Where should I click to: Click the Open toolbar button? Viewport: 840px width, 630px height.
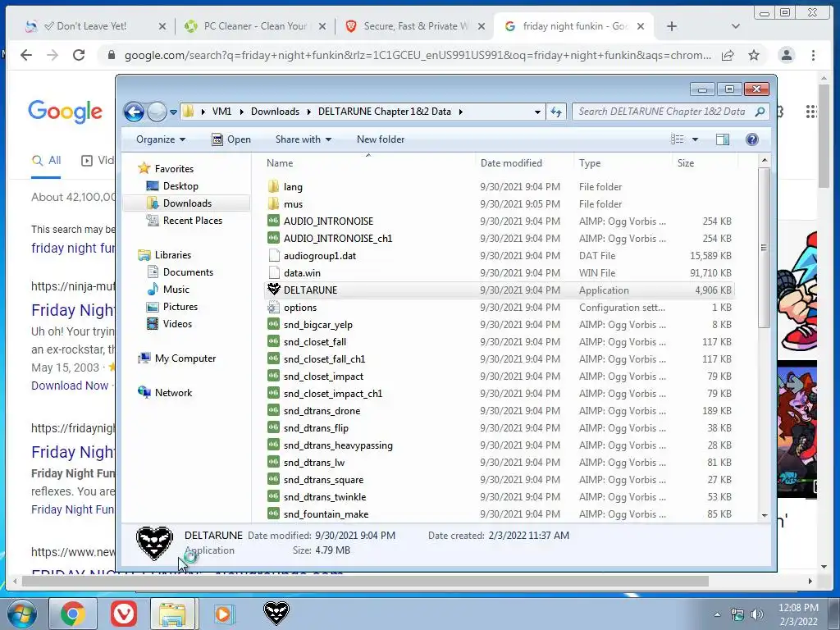pyautogui.click(x=231, y=139)
